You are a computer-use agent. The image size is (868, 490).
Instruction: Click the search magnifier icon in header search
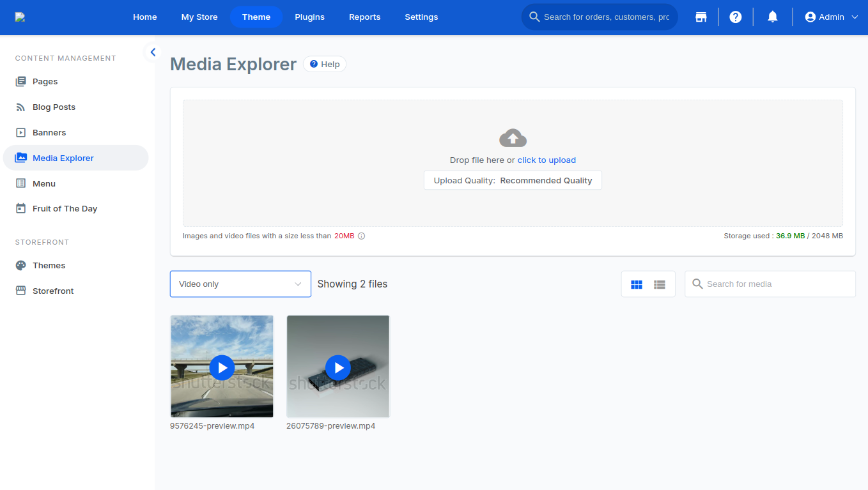534,17
